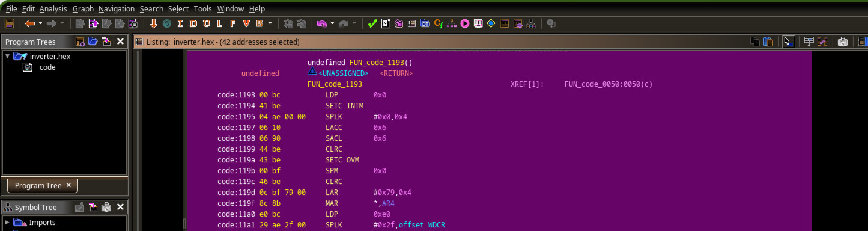The image size is (868, 231).
Task: Open the Graph menu
Action: (x=83, y=8)
